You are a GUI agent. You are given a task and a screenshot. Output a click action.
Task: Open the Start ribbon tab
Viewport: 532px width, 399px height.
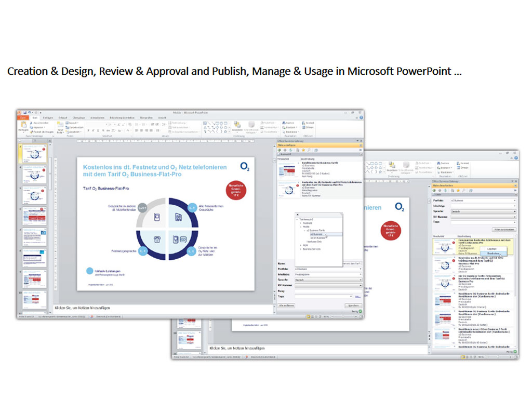(x=35, y=118)
